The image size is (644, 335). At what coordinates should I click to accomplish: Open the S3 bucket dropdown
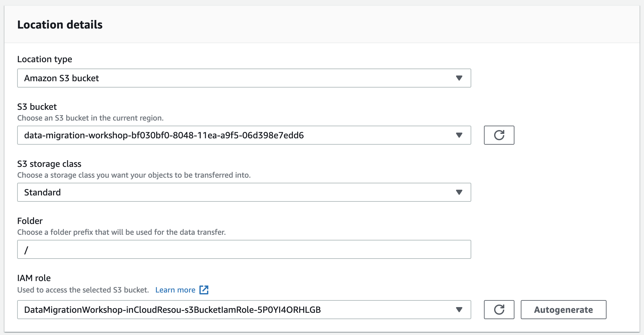coord(244,135)
